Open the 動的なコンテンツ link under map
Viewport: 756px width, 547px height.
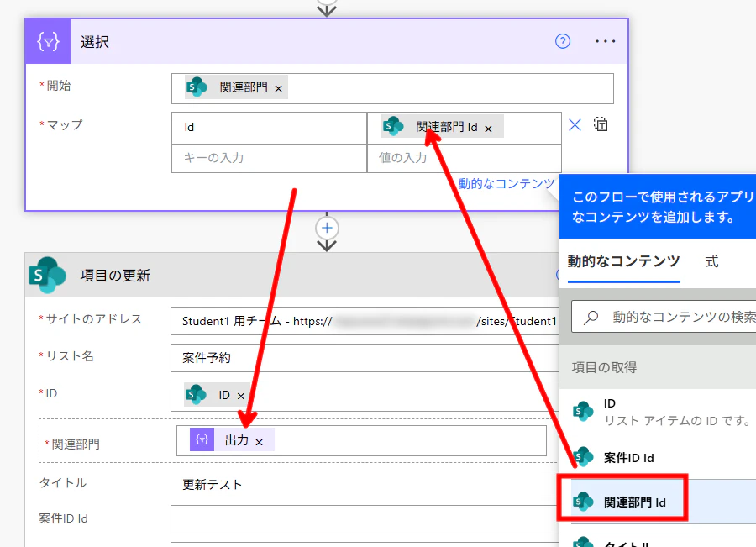[x=507, y=184]
